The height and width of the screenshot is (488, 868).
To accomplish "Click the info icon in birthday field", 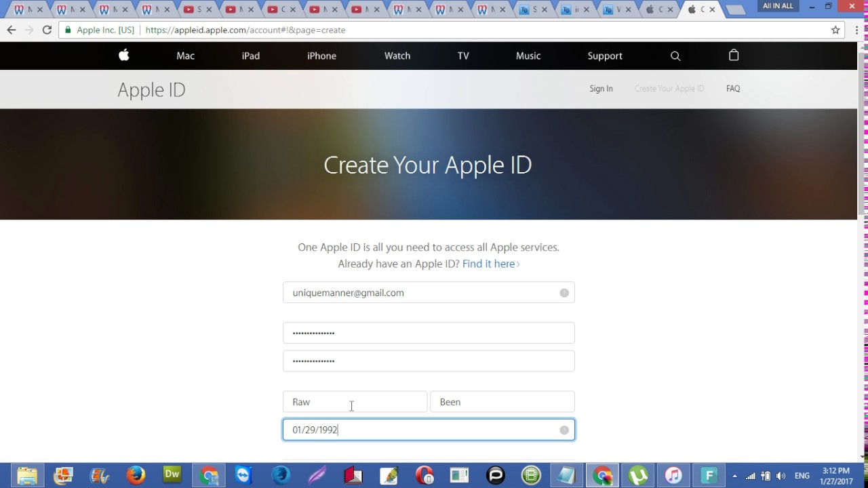I will point(564,430).
